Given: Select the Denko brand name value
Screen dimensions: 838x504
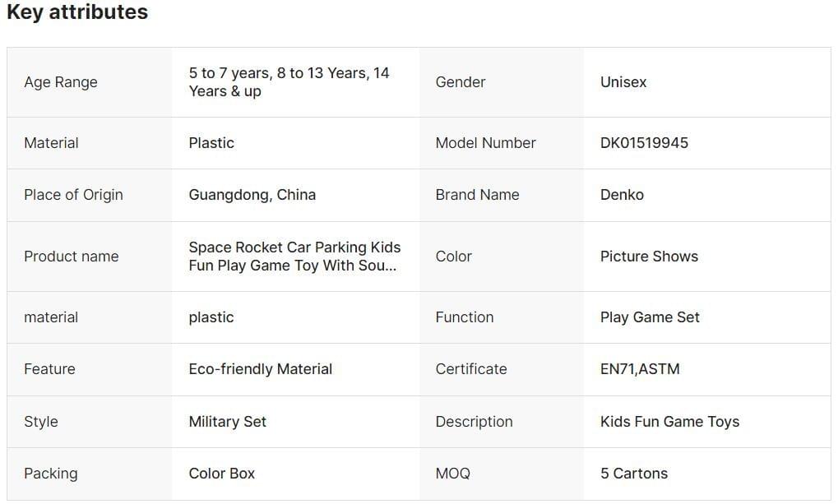Looking at the screenshot, I should click(622, 195).
